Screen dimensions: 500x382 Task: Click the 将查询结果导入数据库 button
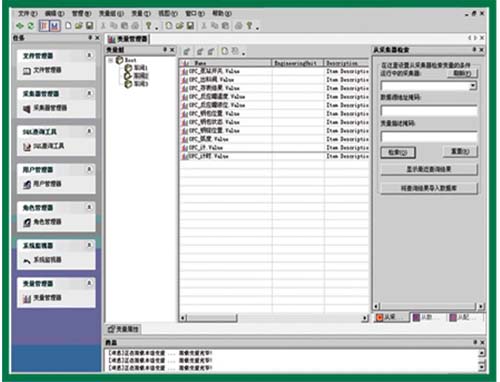tap(429, 188)
